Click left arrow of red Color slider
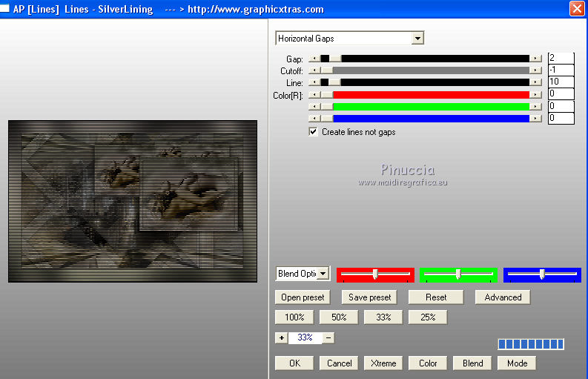Viewport: 588px width, 379px height. point(314,95)
